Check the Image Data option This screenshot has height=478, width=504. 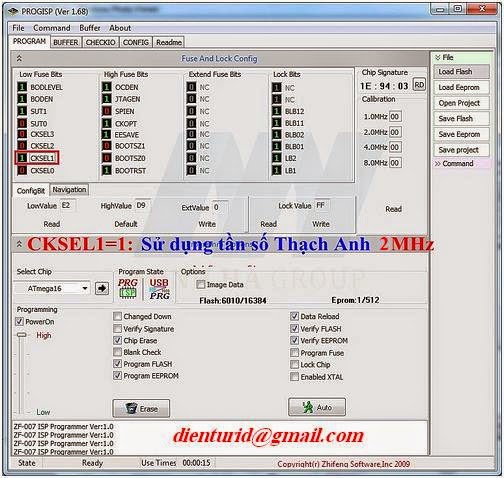[200, 285]
